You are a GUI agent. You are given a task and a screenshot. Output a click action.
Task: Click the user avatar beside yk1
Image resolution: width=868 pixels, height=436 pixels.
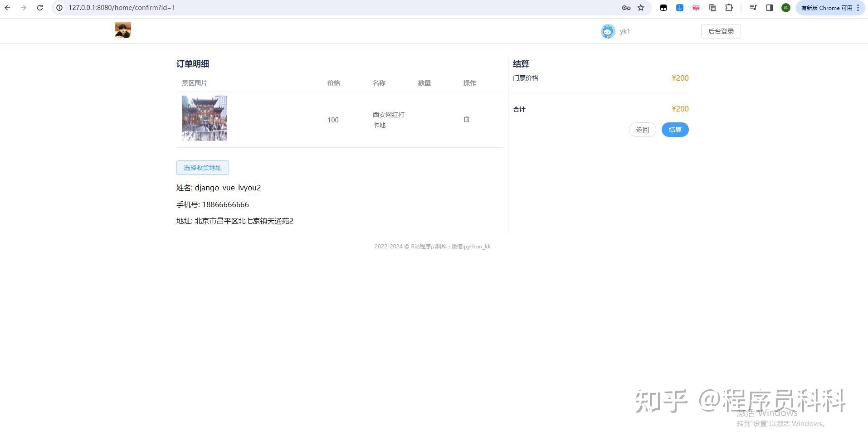(608, 31)
